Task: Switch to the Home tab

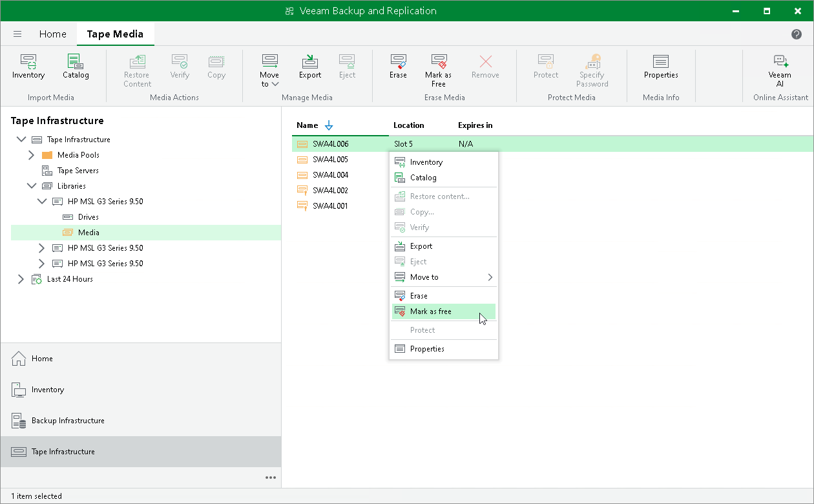Action: tap(52, 34)
